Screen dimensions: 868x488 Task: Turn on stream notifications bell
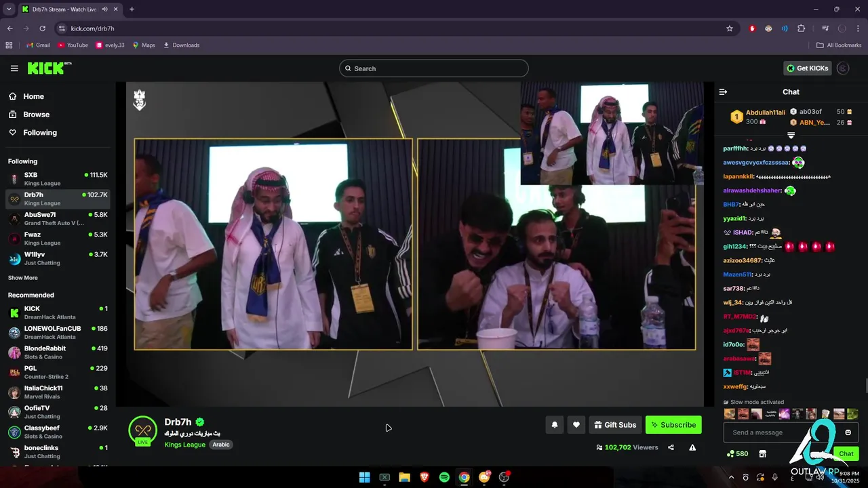click(554, 425)
